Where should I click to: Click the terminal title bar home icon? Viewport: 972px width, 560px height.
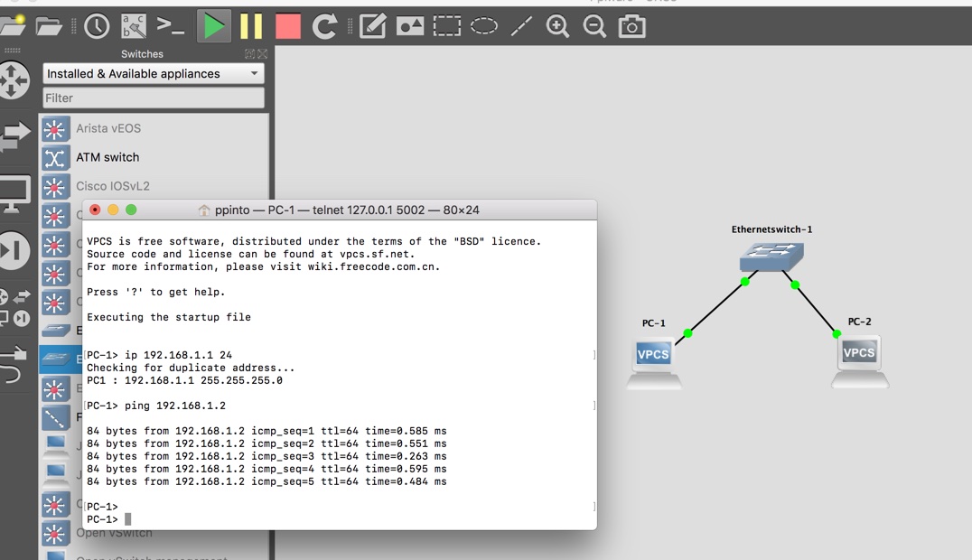(x=203, y=210)
